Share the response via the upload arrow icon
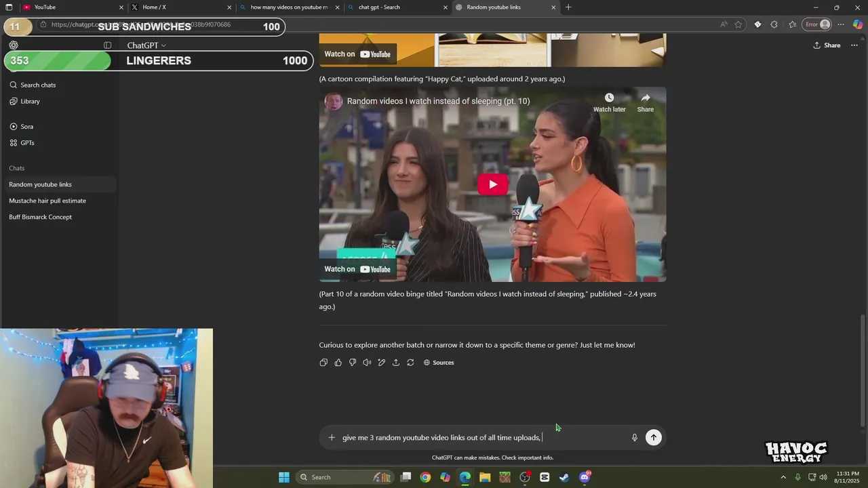 pyautogui.click(x=396, y=363)
